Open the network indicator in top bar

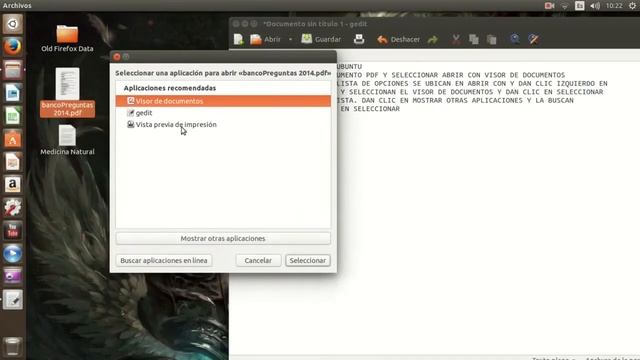(x=564, y=6)
